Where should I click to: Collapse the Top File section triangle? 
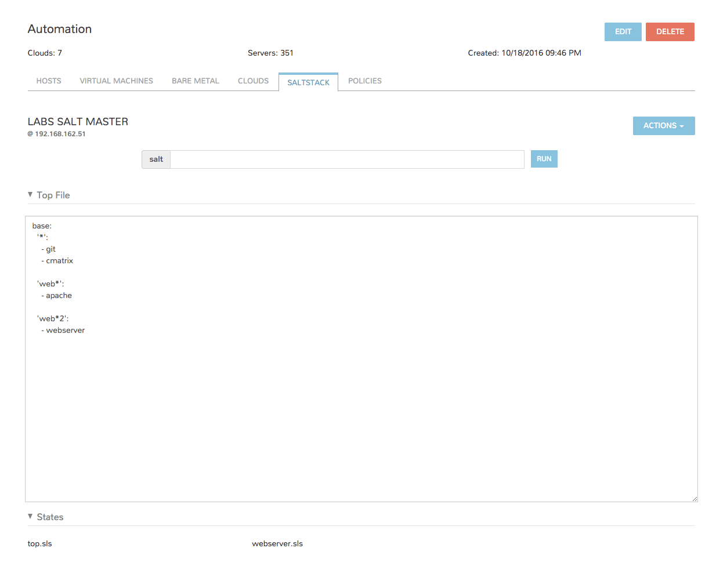[30, 195]
